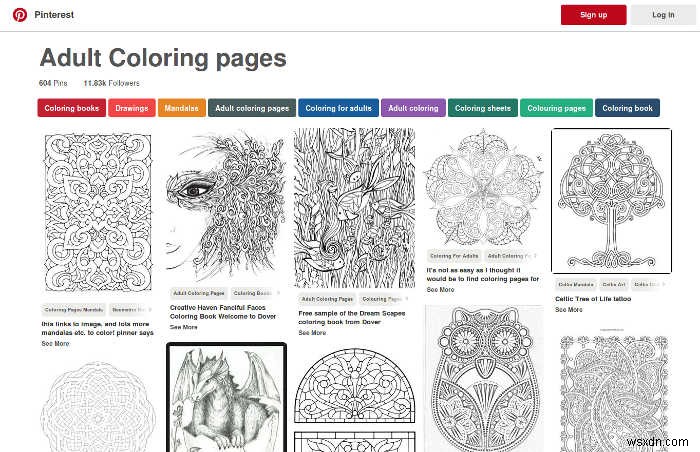
Task: Click Adult Coloring Pages tag under Dream Scapes pin
Action: point(327,299)
